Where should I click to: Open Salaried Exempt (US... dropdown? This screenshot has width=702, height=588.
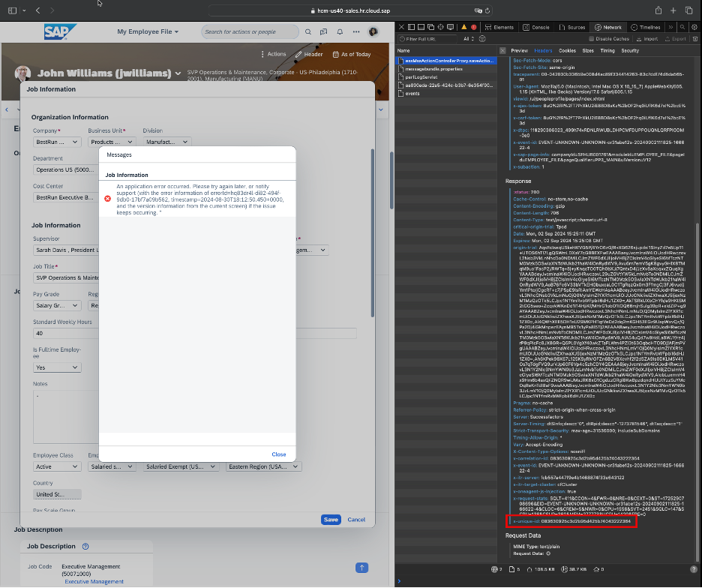181,466
